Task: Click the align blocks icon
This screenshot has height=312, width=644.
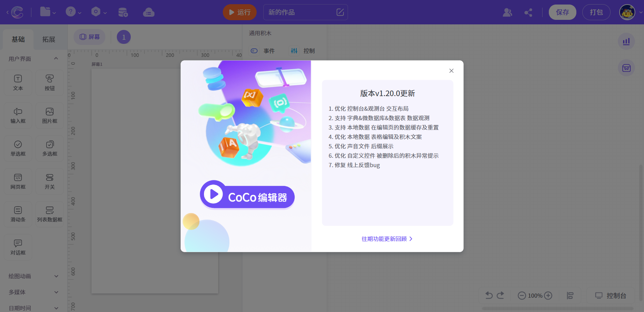Action: pyautogui.click(x=570, y=296)
